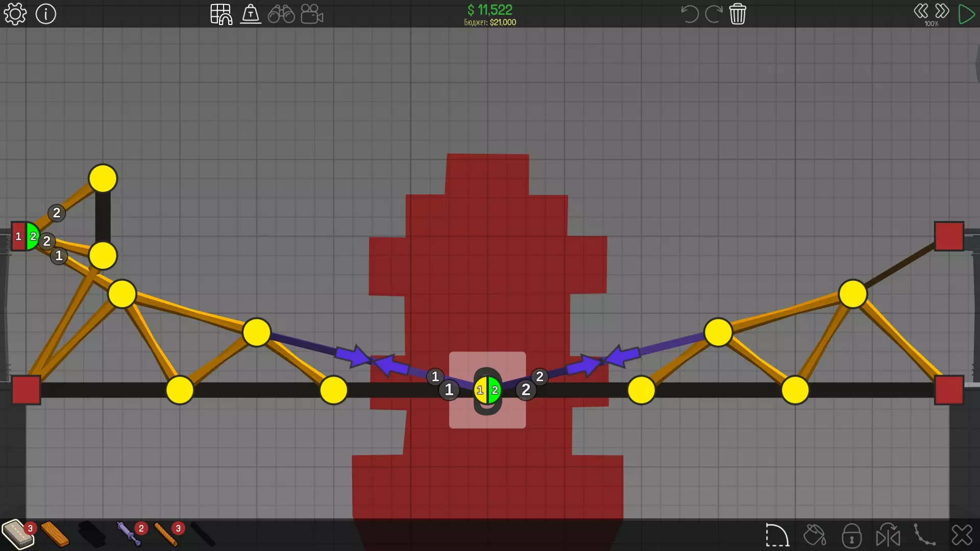The height and width of the screenshot is (551, 980).
Task: Click the split joint at bridge center
Action: tap(487, 390)
